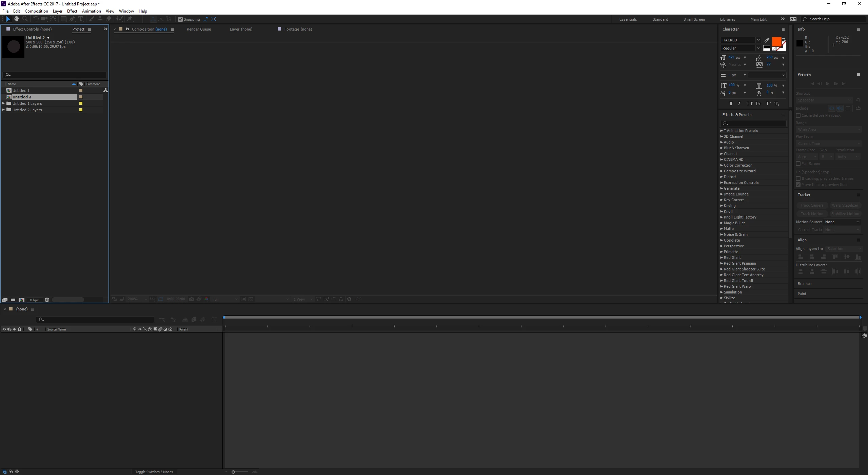Select the Hand tool
Viewport: 868px width, 475px height.
16,19
